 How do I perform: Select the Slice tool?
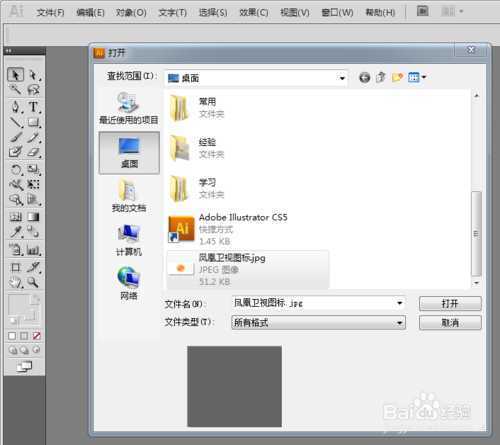33,267
